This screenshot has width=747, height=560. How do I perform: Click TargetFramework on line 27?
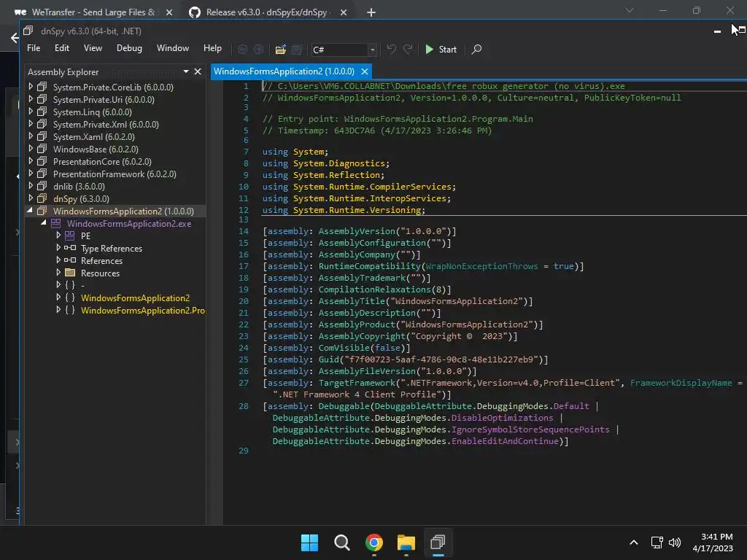tap(357, 383)
